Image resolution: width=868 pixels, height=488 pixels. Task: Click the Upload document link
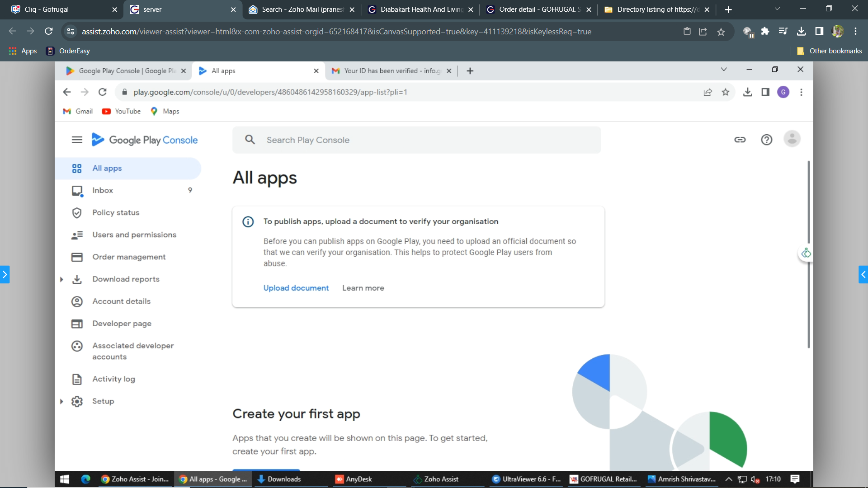coord(296,288)
